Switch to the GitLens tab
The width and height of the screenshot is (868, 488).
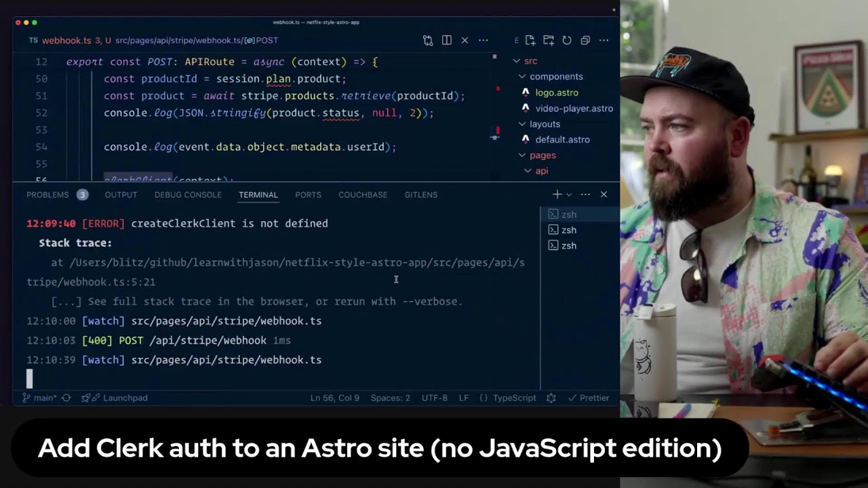[x=421, y=195]
